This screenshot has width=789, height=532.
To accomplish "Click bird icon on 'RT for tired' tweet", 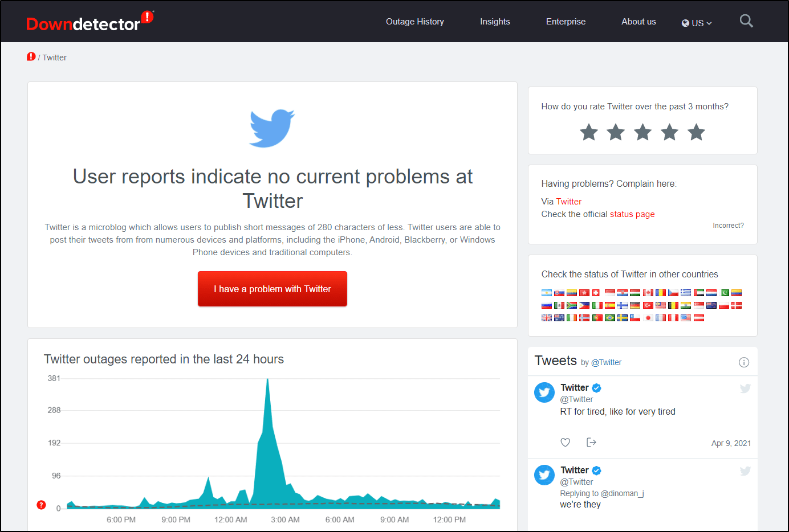I will [745, 388].
